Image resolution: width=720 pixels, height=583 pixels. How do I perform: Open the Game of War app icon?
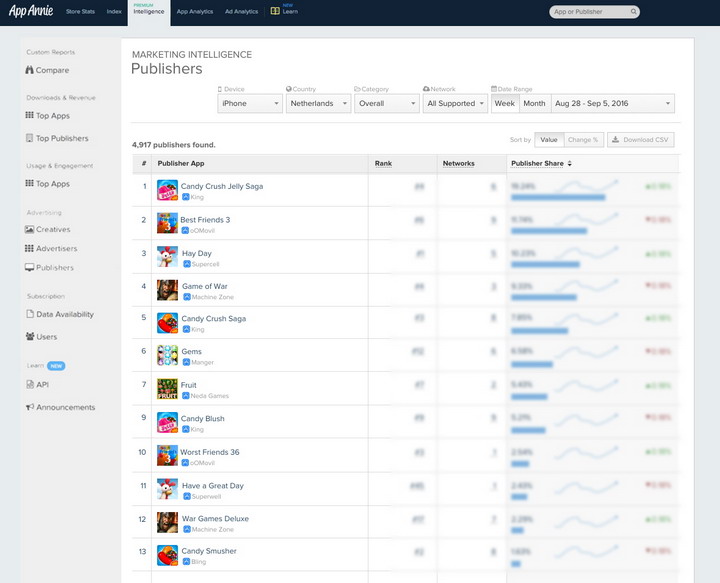(167, 290)
